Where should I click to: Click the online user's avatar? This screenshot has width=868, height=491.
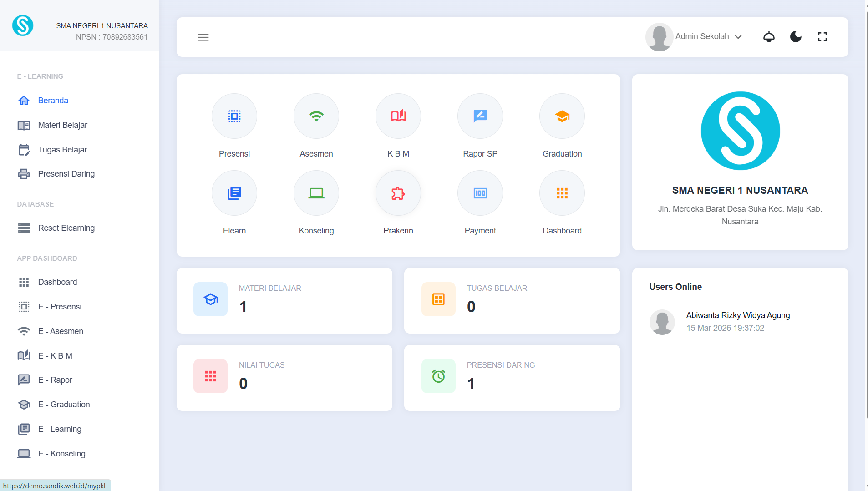pyautogui.click(x=662, y=322)
